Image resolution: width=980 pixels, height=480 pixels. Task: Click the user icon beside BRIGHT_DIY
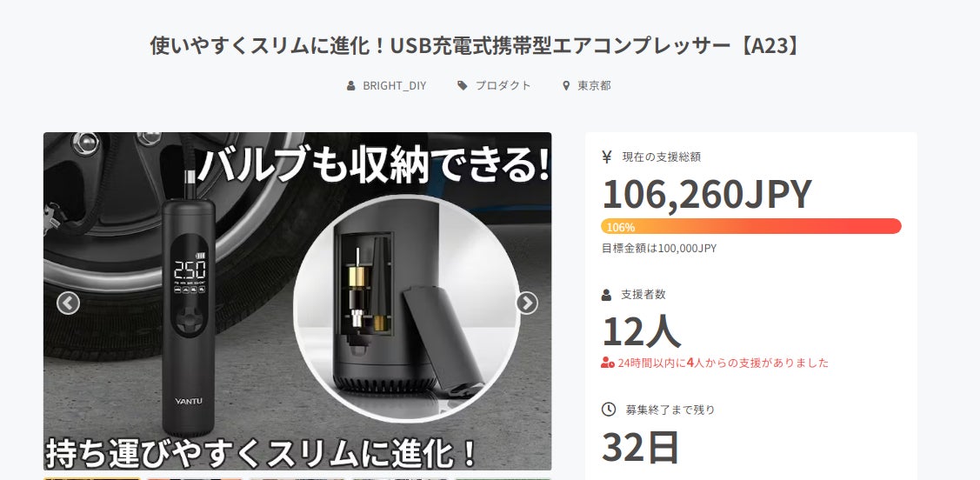click(x=351, y=85)
